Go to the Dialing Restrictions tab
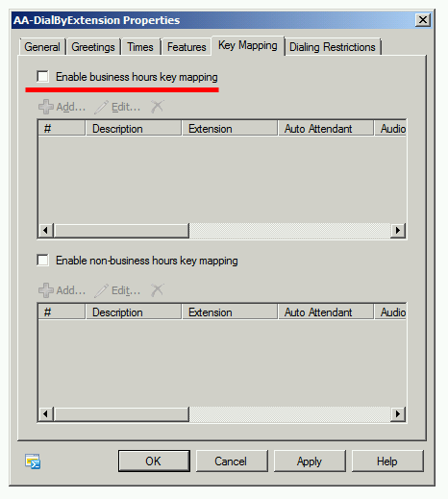448x499 pixels. [333, 47]
